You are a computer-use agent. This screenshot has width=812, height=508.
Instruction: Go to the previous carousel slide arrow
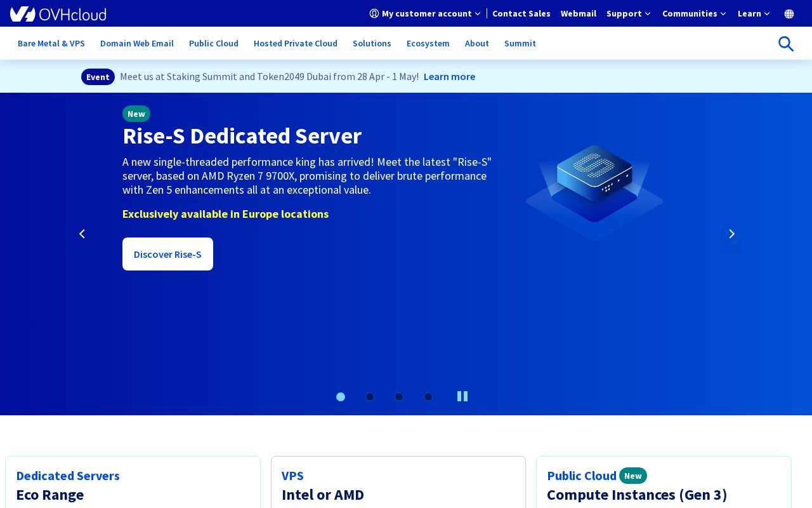pos(82,234)
